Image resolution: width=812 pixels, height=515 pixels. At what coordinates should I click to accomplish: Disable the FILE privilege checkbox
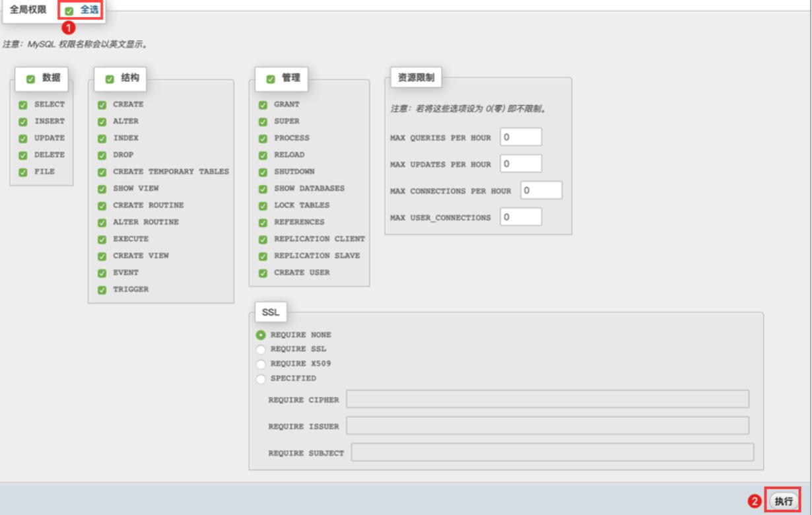(23, 172)
